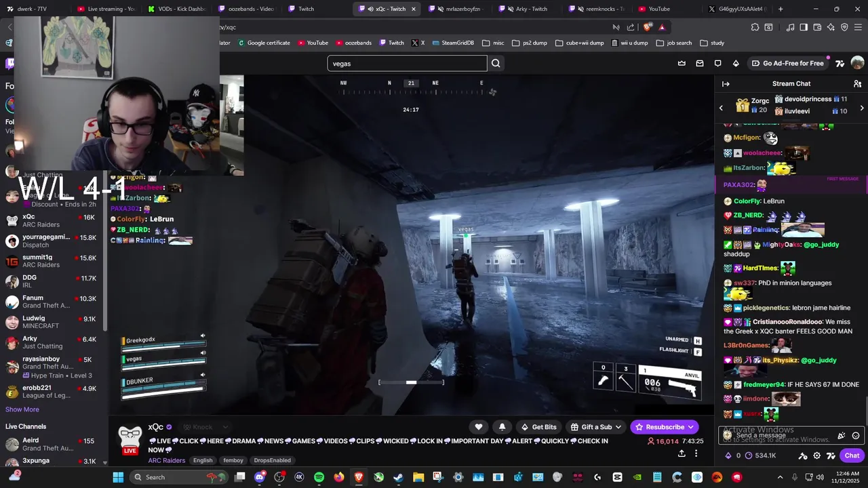Open the user profile avatar menu
Screen dimensions: 868x488
[857, 63]
